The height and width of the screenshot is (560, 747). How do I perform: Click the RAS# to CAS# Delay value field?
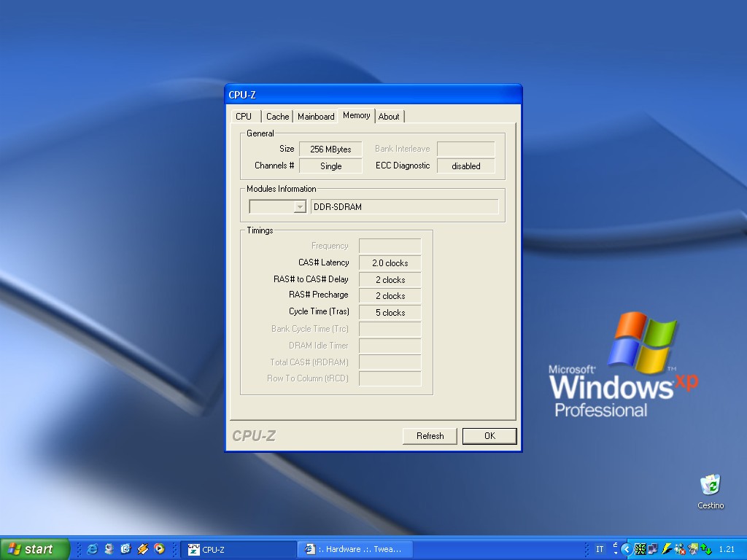click(x=390, y=279)
